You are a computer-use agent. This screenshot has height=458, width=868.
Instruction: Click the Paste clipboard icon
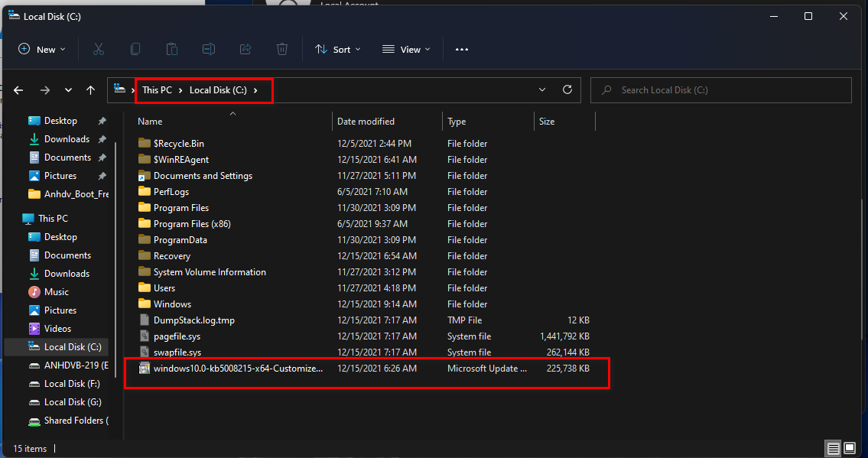click(x=171, y=49)
